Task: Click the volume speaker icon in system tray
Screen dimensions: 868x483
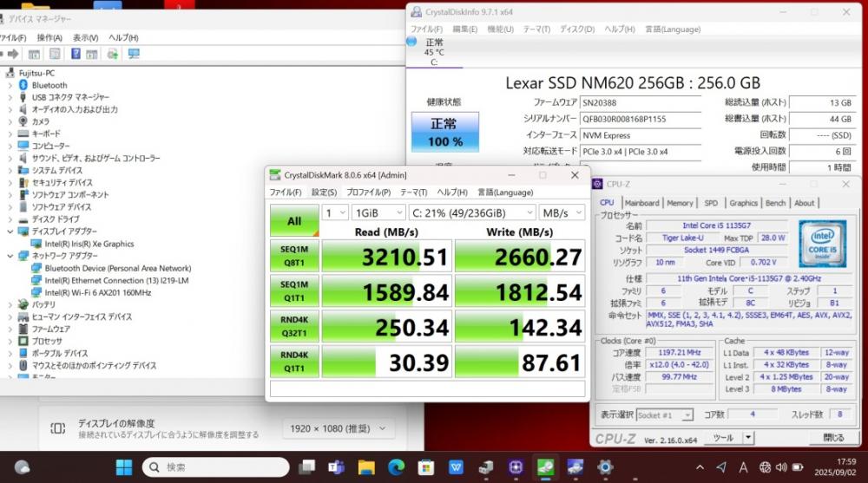Action: (781, 467)
